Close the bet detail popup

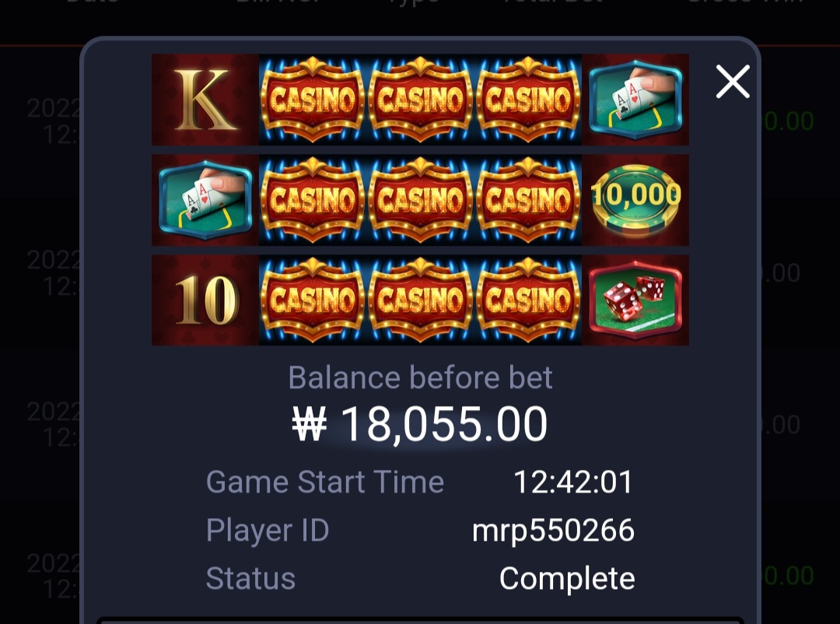733,82
